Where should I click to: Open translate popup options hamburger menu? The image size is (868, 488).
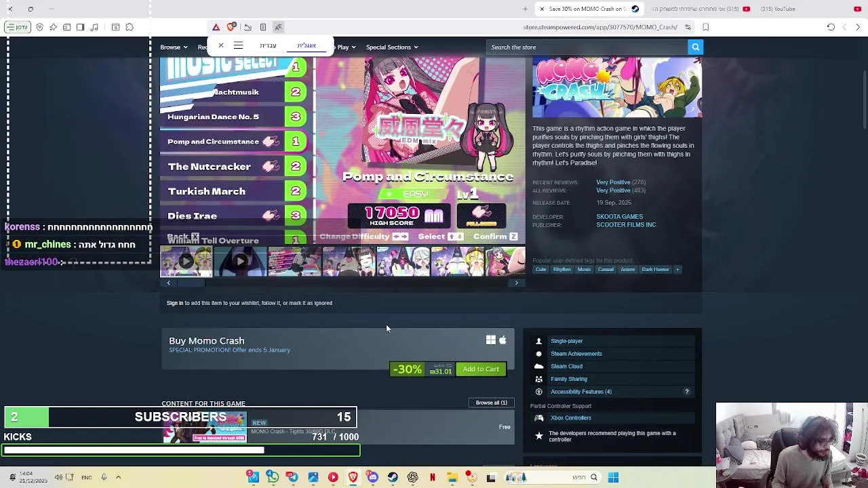[x=238, y=45]
